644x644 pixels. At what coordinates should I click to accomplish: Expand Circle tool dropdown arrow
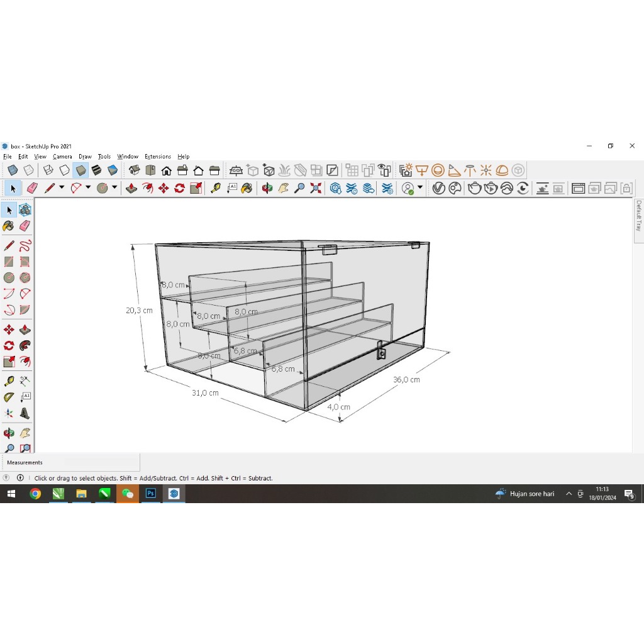point(114,187)
